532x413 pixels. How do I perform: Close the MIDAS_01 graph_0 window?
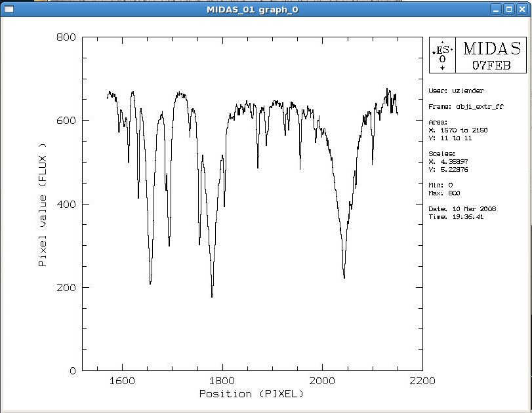pyautogui.click(x=522, y=8)
